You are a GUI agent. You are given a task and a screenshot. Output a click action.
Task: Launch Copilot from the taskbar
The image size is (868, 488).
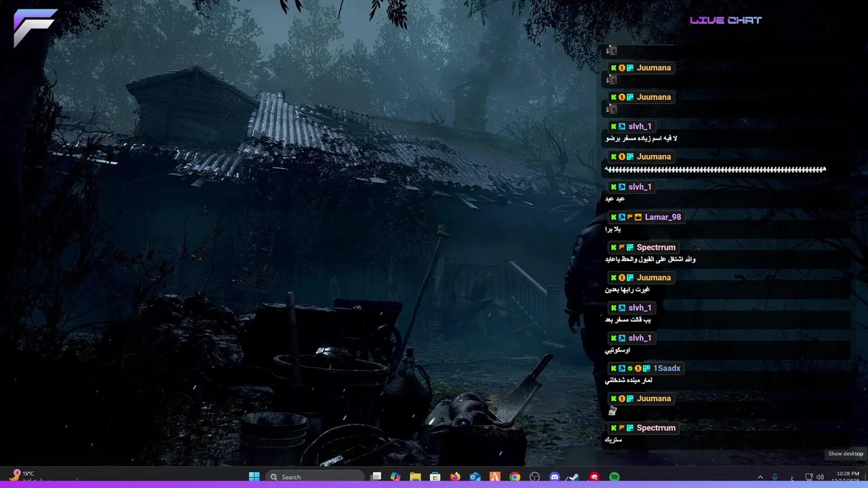[395, 477]
